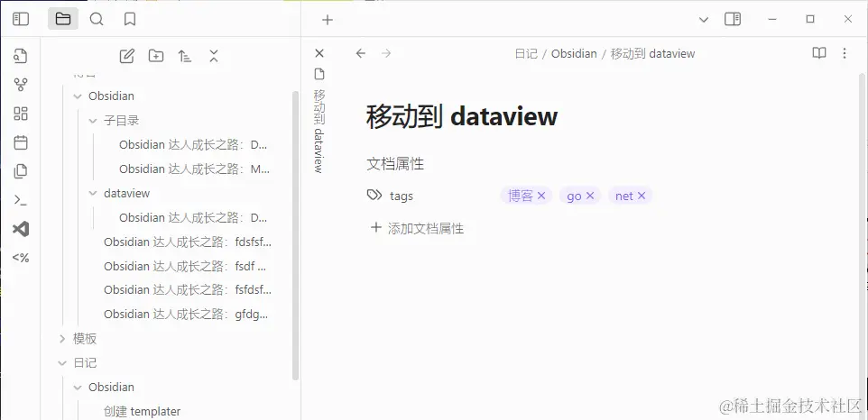
Task: Open the note's more options menu
Action: 845,53
